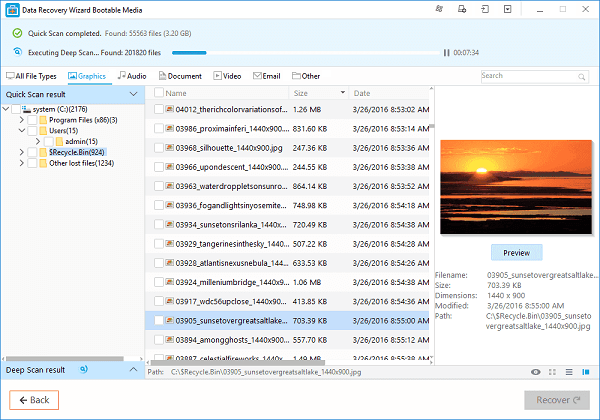
Task: Click the eye preview icon in status bar
Action: pos(536,372)
